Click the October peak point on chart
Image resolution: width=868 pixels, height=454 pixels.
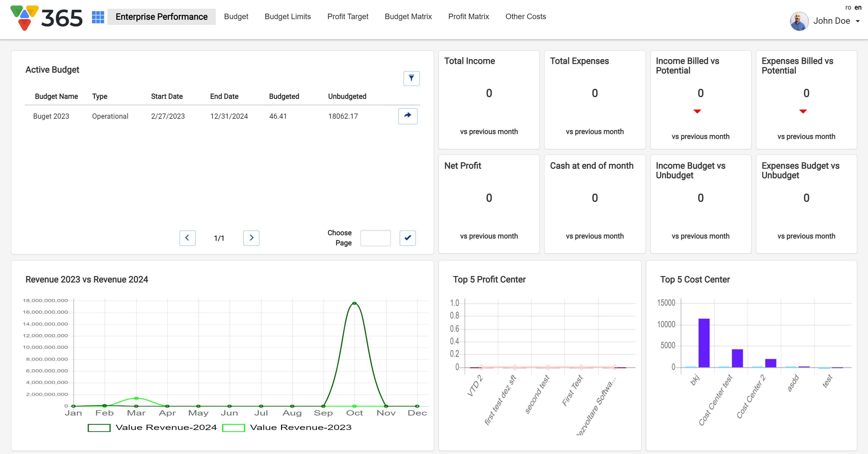[354, 303]
